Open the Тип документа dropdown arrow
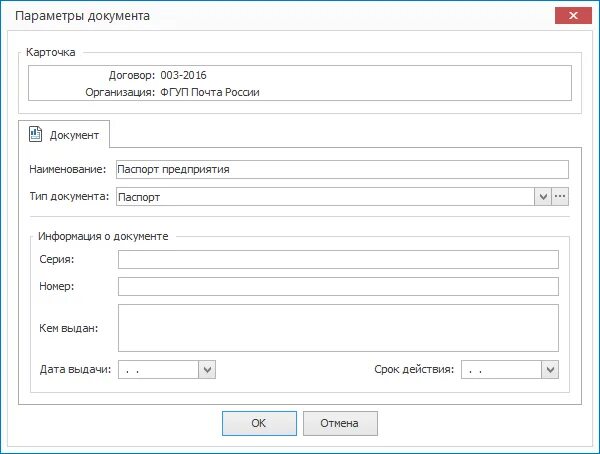600x454 pixels. click(x=543, y=197)
